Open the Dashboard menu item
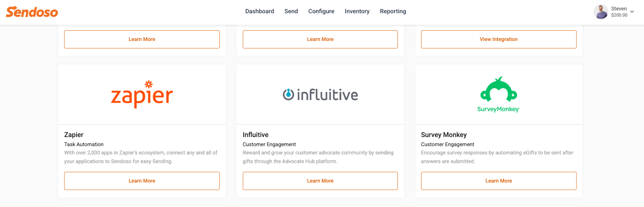The image size is (644, 207). (x=259, y=11)
